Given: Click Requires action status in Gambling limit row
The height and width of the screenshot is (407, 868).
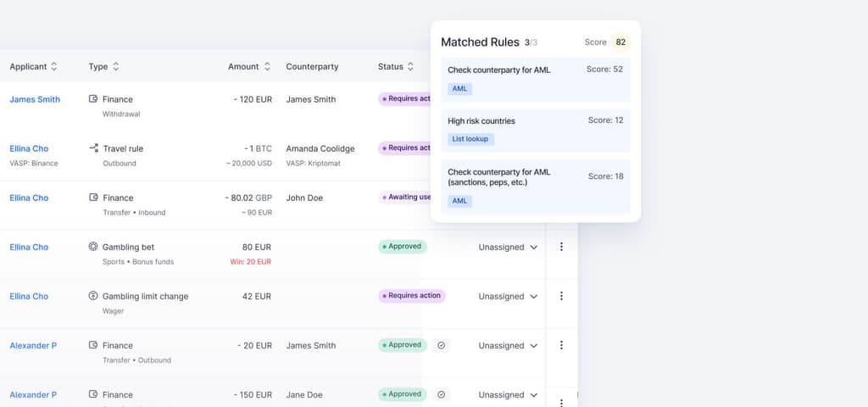Looking at the screenshot, I should click(x=412, y=296).
